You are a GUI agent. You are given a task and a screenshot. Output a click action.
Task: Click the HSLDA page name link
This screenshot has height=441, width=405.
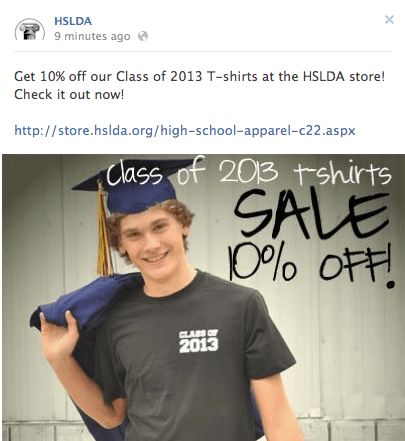point(73,21)
